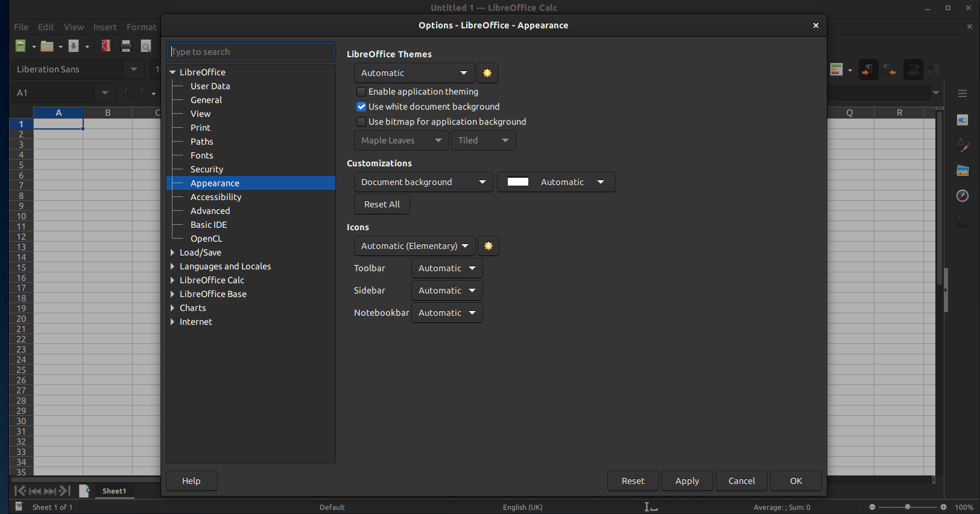Viewport: 980px width, 514px height.
Task: Open the LibreOffice Themes Automatic dropdown
Action: coord(414,73)
